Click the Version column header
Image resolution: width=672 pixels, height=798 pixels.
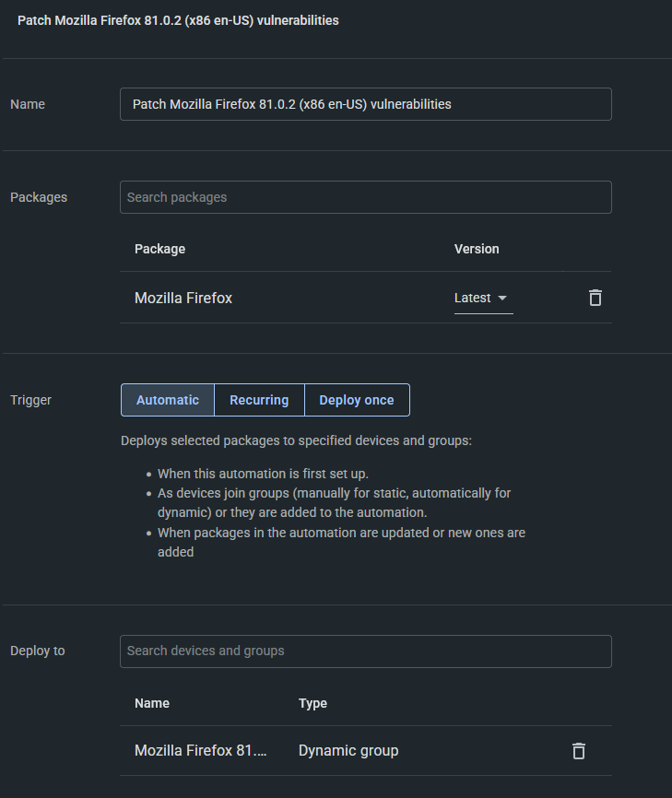click(x=477, y=249)
